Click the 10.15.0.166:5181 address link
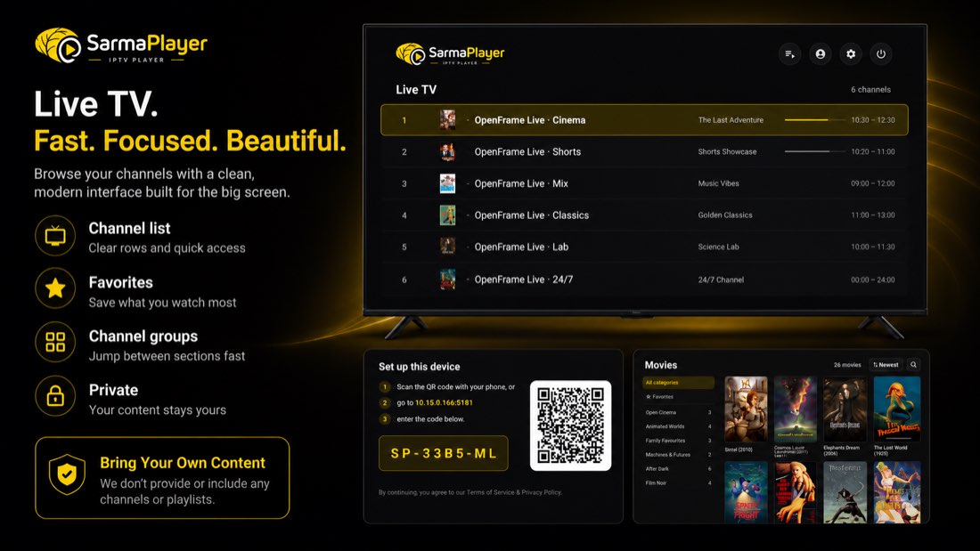980x551 pixels. 444,403
